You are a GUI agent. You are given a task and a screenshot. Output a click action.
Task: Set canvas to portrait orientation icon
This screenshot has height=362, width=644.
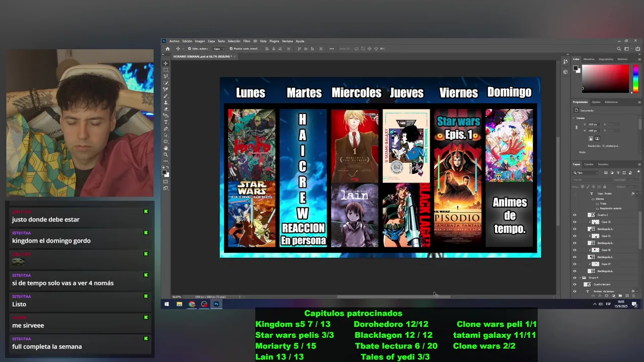[591, 138]
